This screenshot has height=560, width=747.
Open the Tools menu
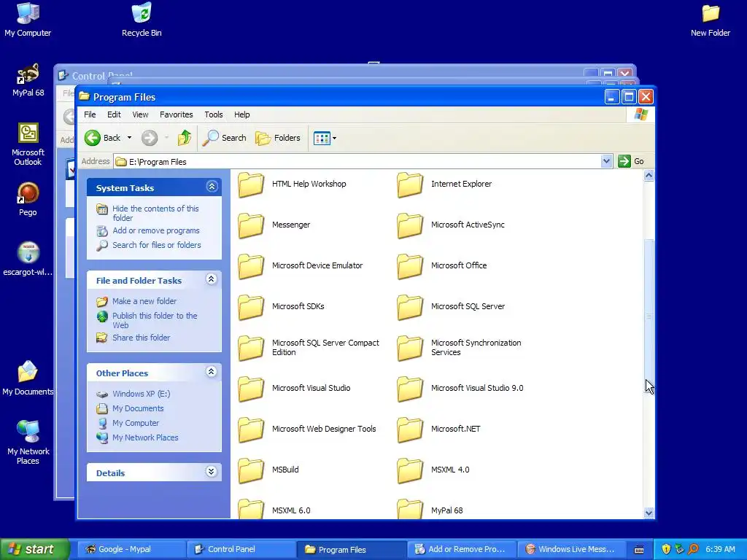[214, 114]
